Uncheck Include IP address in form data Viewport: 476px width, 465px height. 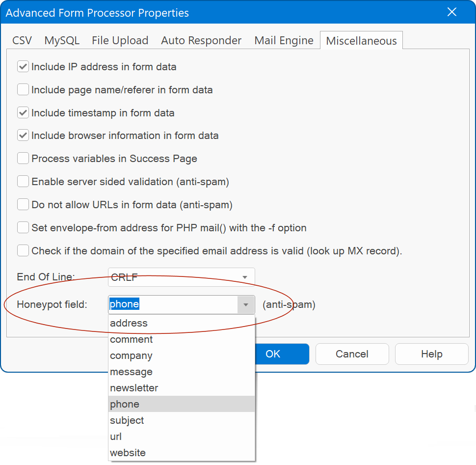point(23,67)
